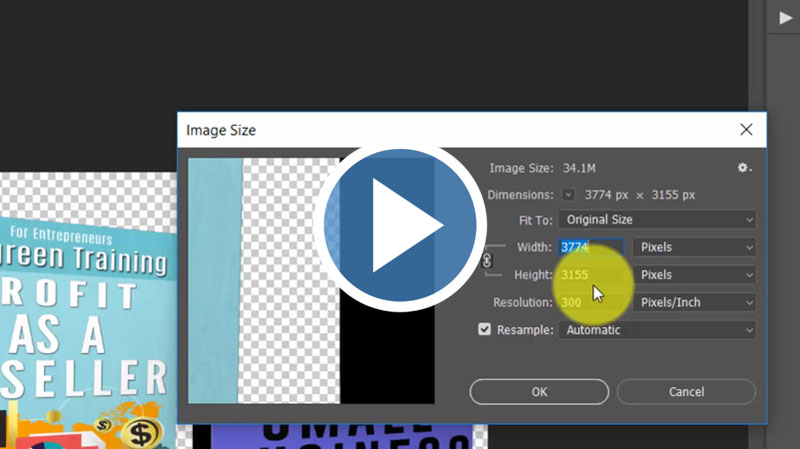
Task: Open the Resolution Pixels/Inch dropdown
Action: pos(694,302)
